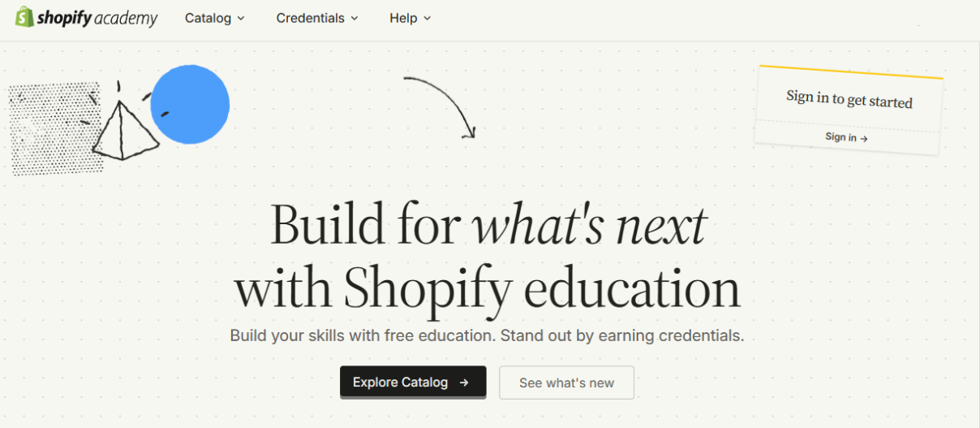Follow the Sign in link
Screen dimensions: 980x428
click(x=840, y=137)
